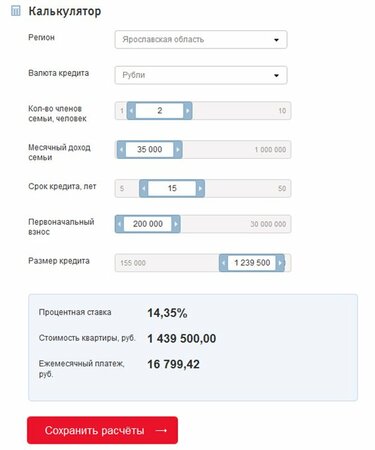Image resolution: width=375 pixels, height=450 pixels.
Task: Decrease loan term years with left arrow
Action: tap(144, 188)
